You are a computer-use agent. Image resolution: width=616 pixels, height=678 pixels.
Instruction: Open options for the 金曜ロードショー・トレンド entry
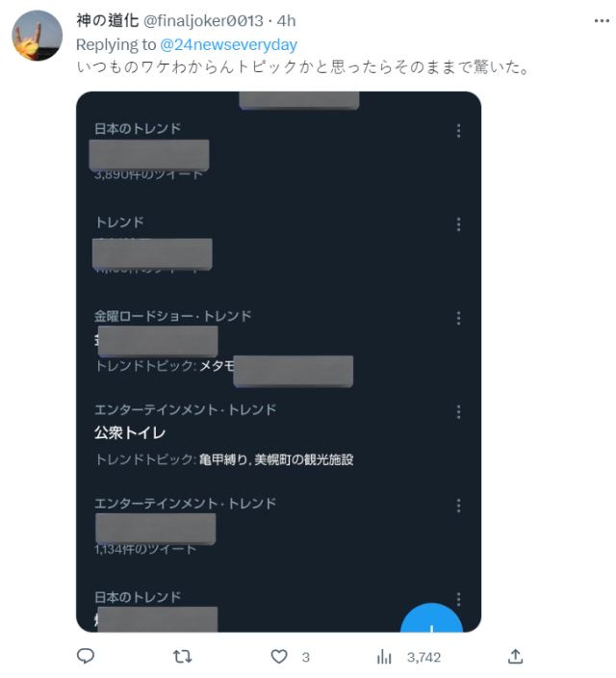(458, 318)
